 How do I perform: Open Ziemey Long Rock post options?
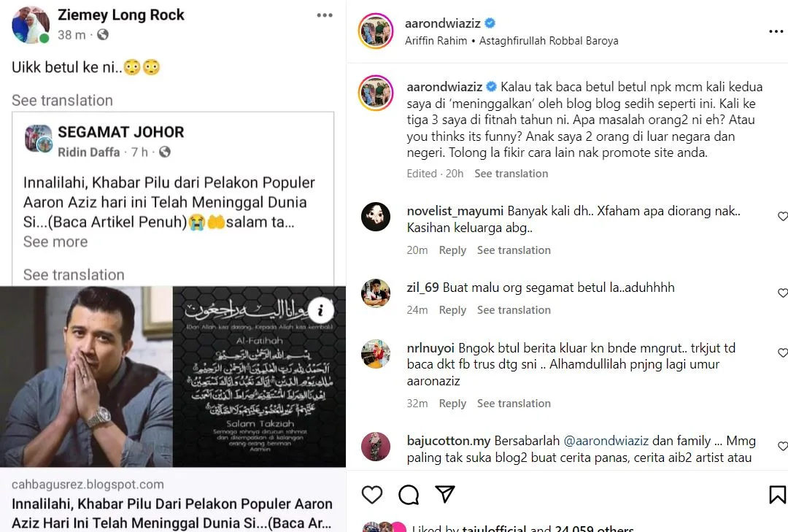325,15
